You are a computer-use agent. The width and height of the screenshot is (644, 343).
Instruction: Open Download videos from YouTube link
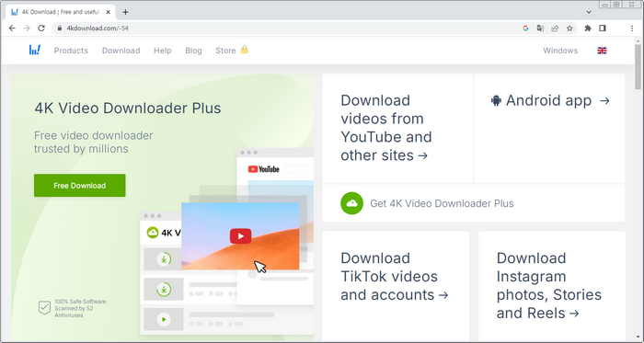pyautogui.click(x=386, y=128)
